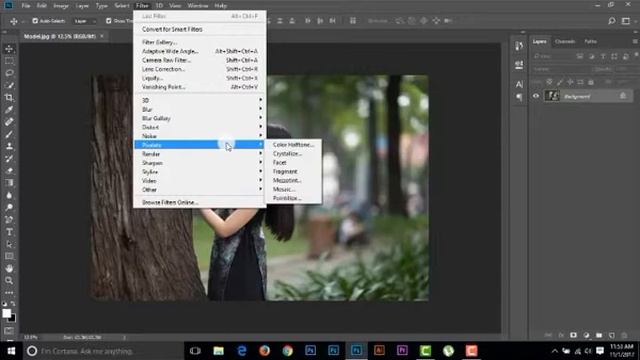Select the Gradient tool

pyautogui.click(x=9, y=183)
